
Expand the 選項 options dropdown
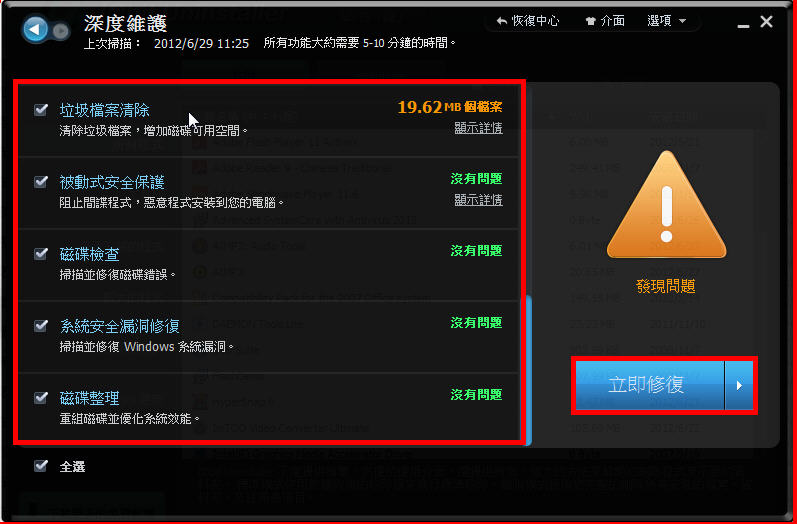pos(667,21)
